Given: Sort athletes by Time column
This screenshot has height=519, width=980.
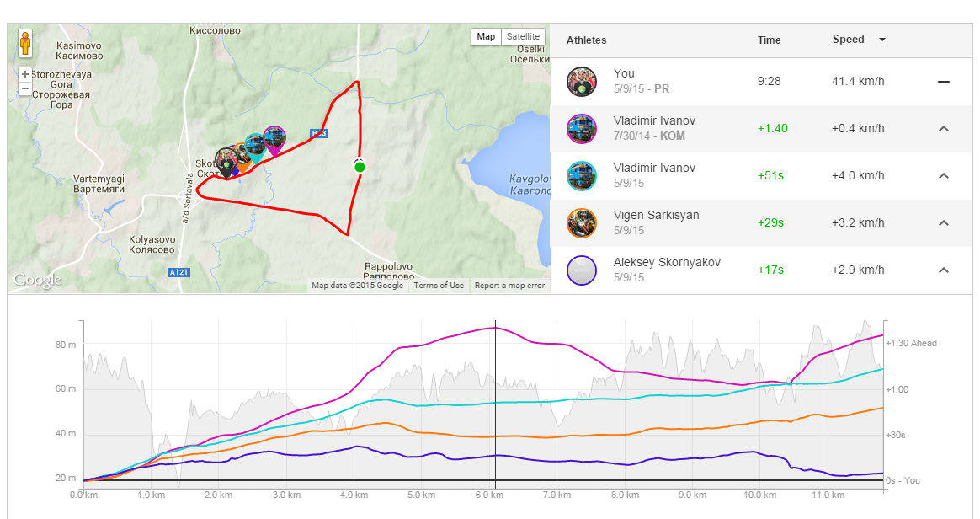Looking at the screenshot, I should [x=769, y=40].
